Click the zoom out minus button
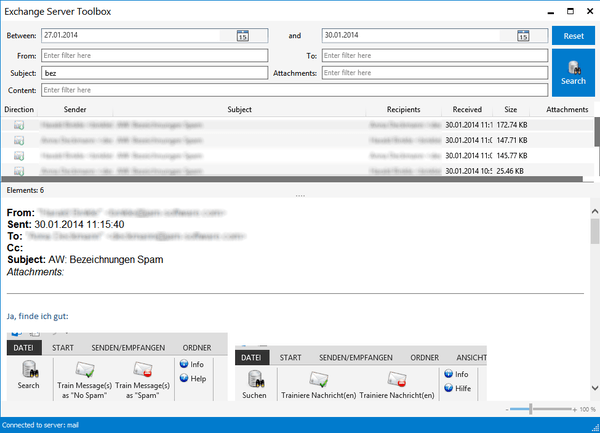 click(x=507, y=410)
